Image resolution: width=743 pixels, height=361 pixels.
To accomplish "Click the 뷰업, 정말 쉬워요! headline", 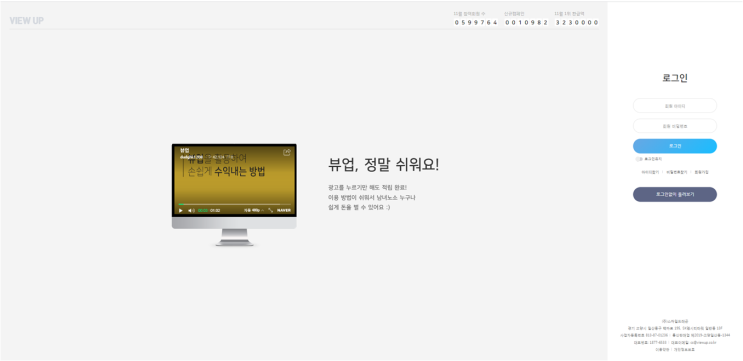I will pos(383,165).
